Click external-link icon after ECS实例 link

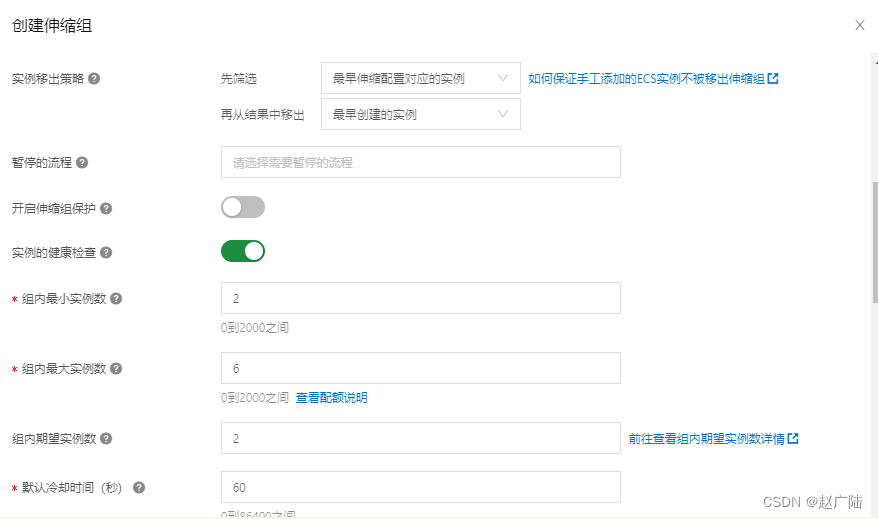(773, 78)
